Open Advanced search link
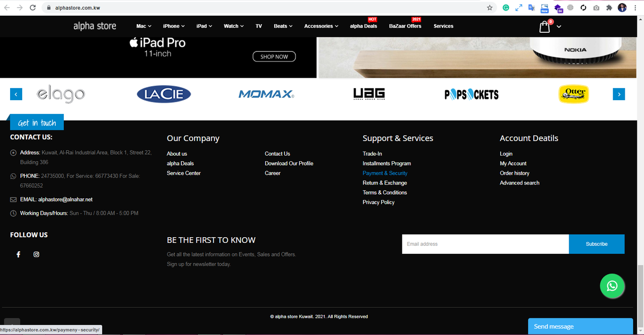 point(520,183)
